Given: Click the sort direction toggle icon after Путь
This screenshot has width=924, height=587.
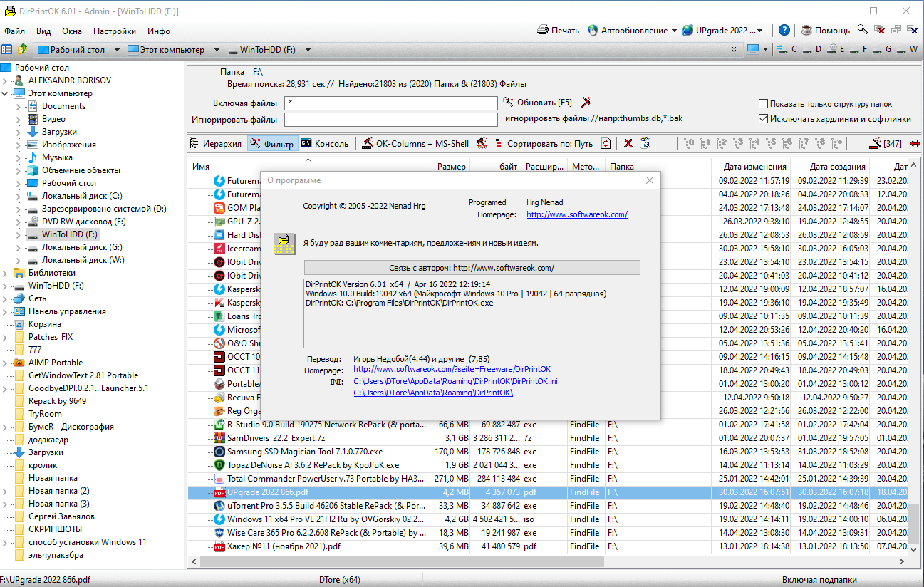Looking at the screenshot, I should click(x=606, y=143).
